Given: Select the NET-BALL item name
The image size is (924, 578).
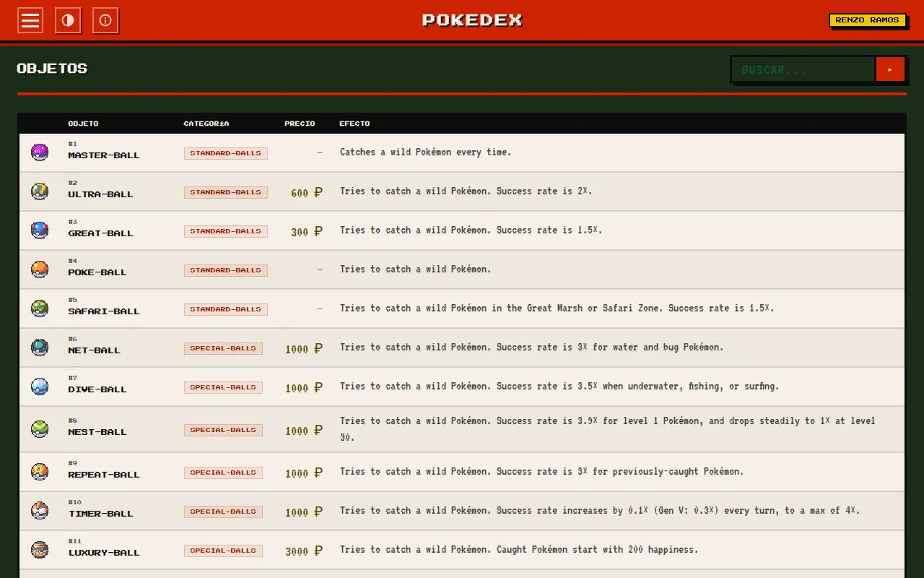Looking at the screenshot, I should tap(94, 350).
